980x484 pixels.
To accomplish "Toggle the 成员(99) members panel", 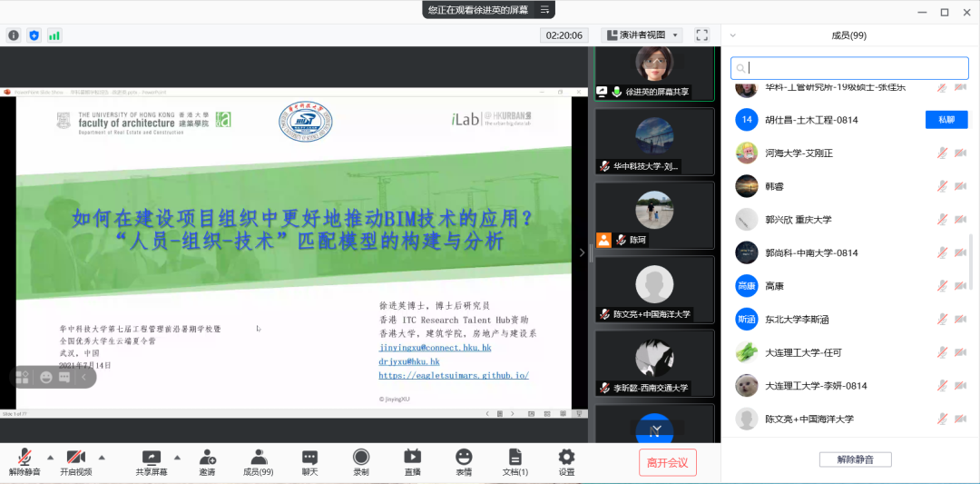I will click(x=258, y=461).
